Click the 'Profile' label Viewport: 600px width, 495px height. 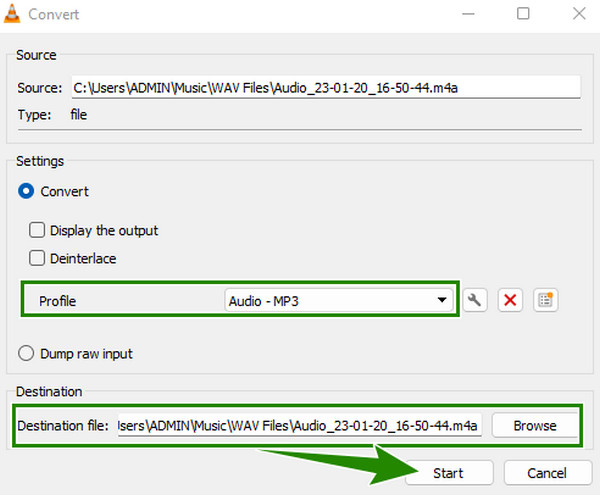[x=57, y=301]
